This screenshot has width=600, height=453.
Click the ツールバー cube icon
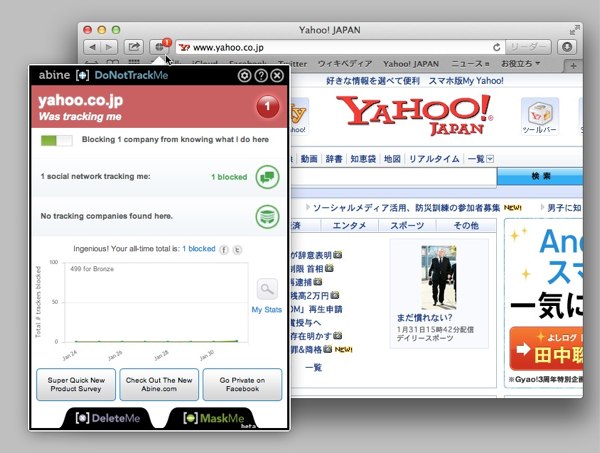540,116
